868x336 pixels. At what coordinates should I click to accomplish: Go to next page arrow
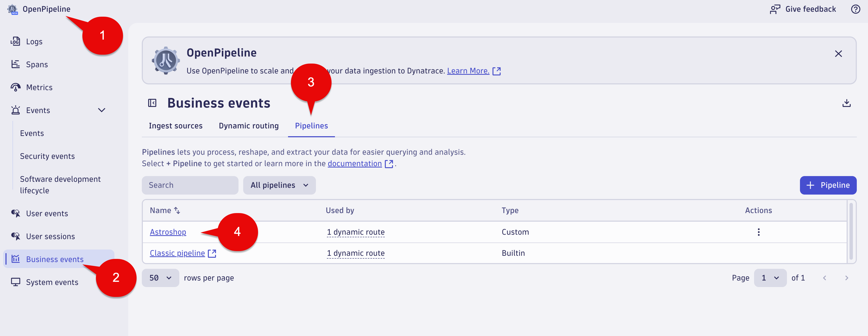846,278
